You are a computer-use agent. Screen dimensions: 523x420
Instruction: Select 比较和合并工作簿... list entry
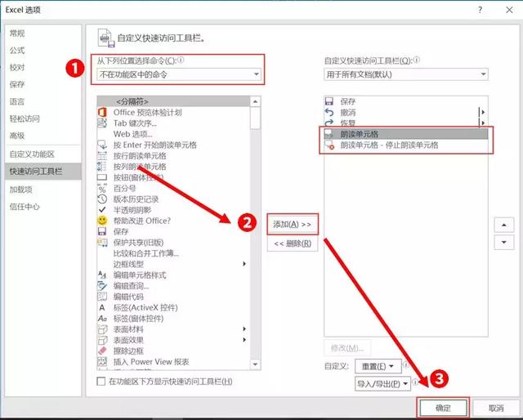tap(173, 253)
